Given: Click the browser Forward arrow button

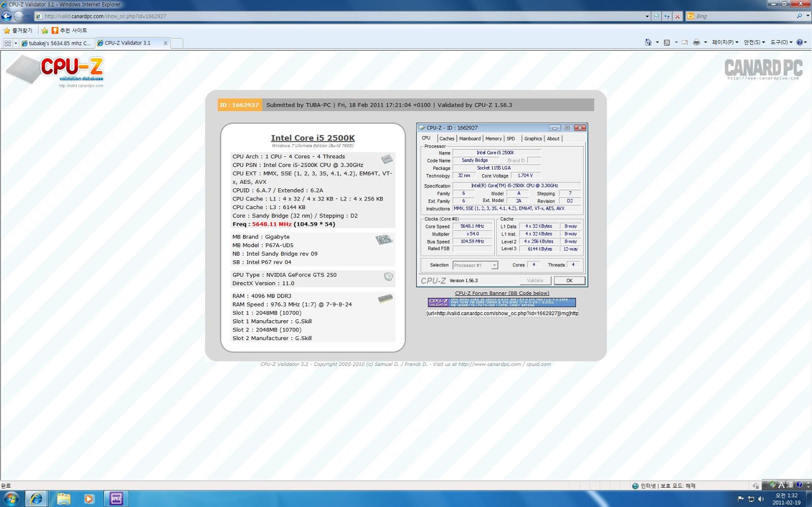Looking at the screenshot, I should pos(19,16).
